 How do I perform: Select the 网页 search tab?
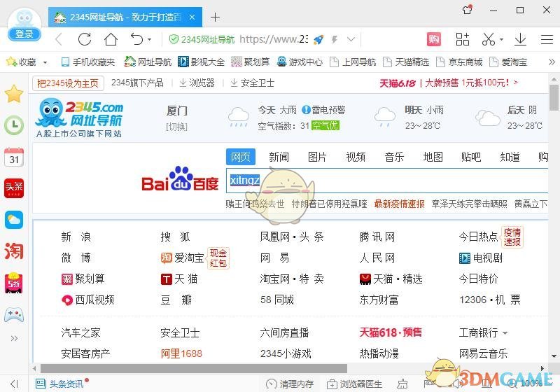(240, 157)
